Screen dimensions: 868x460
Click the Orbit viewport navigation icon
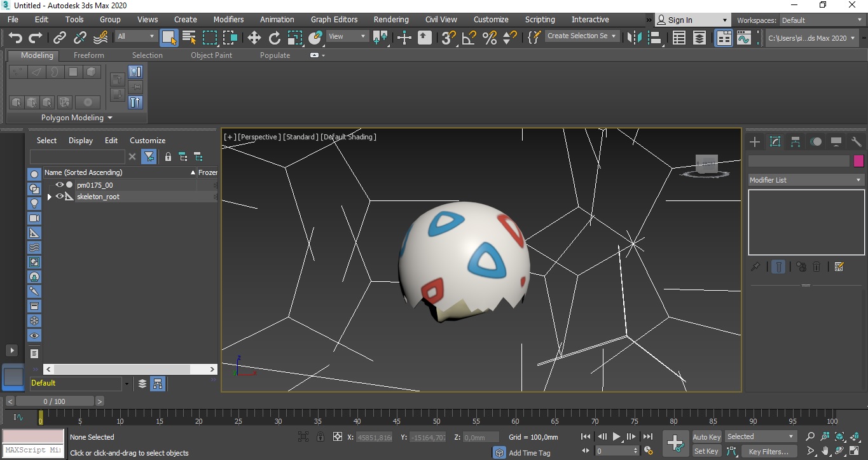pyautogui.click(x=841, y=452)
